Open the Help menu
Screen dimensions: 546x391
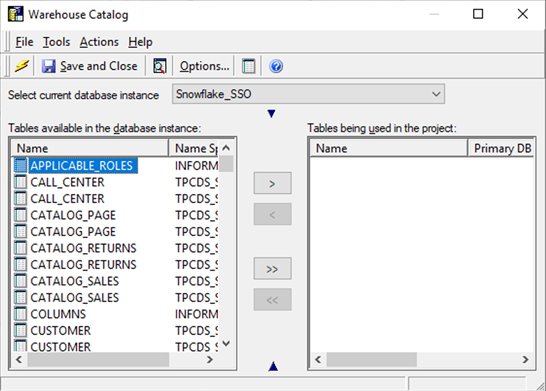pos(140,42)
